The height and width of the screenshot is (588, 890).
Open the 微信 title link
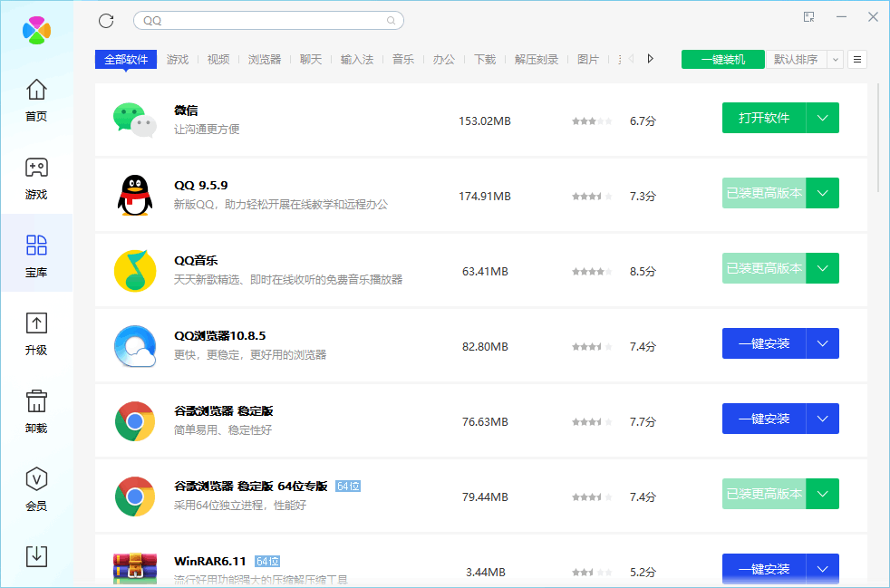click(186, 111)
